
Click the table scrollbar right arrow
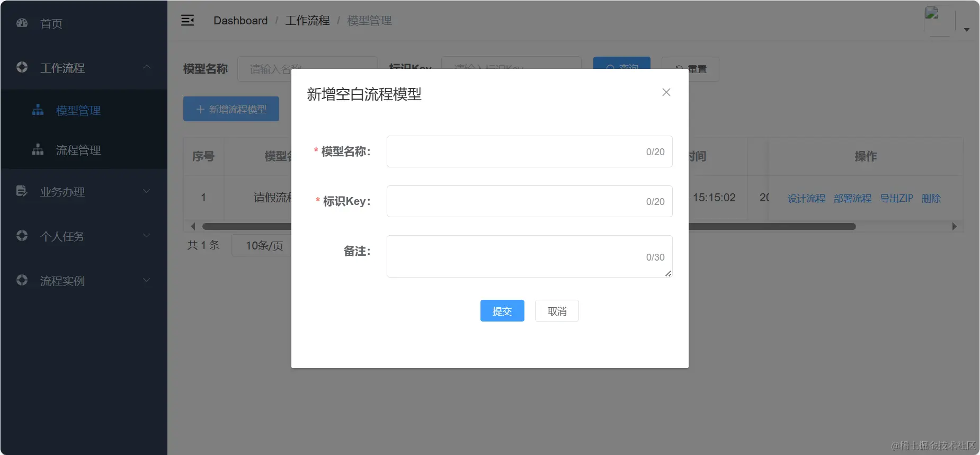tap(955, 226)
